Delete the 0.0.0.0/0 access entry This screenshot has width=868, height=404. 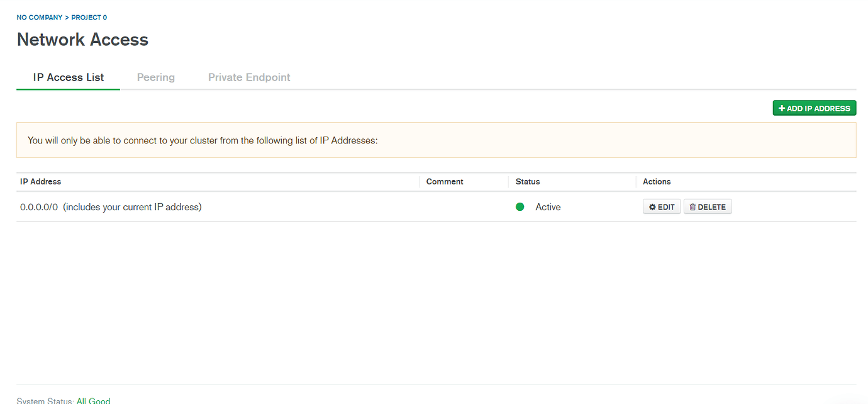pos(708,206)
